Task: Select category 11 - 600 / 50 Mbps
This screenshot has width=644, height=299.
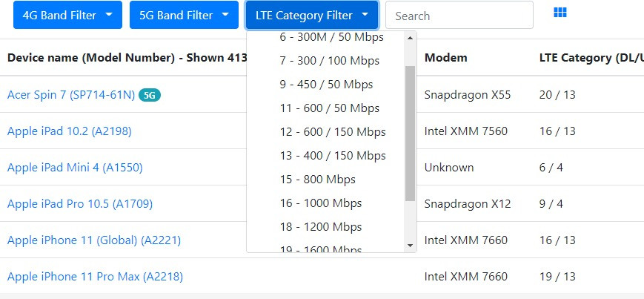Action: (329, 108)
